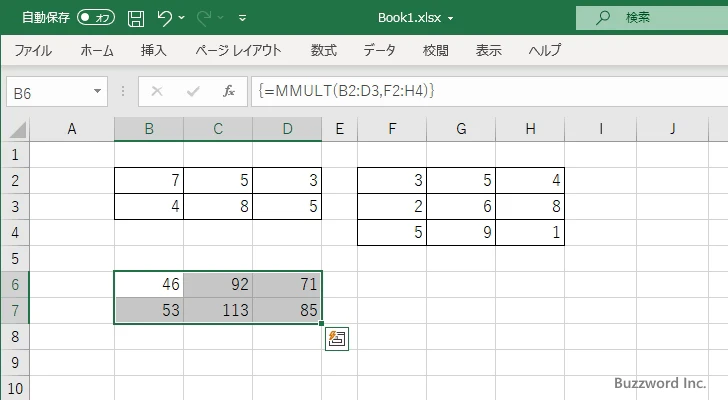Select row 2 header
Screen dimensions: 728x400
[x=15, y=181]
